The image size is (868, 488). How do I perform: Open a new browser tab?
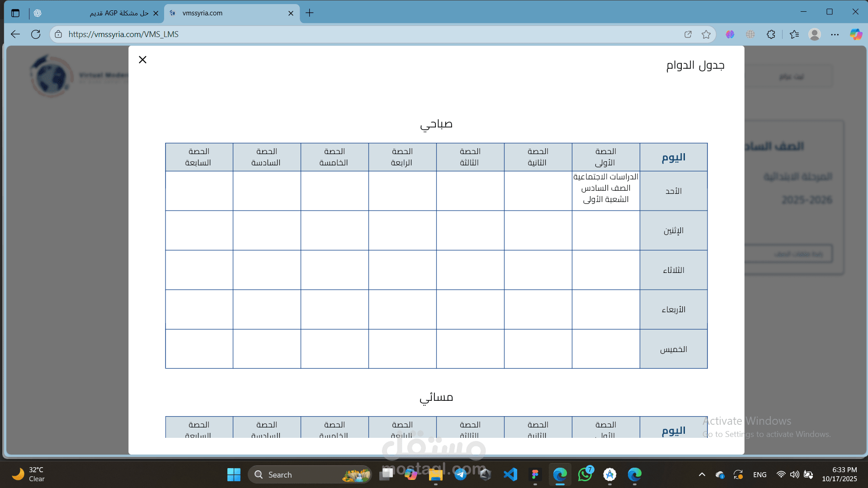click(309, 13)
